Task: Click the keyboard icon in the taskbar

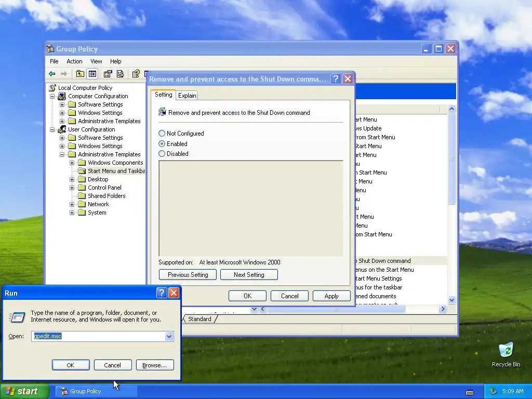Action: [470, 392]
